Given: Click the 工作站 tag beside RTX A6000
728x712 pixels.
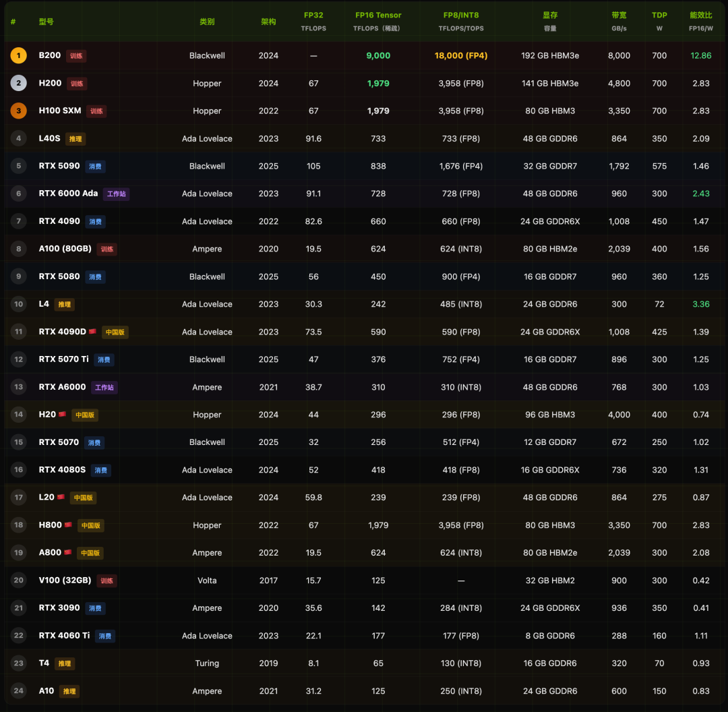Looking at the screenshot, I should click(x=104, y=387).
